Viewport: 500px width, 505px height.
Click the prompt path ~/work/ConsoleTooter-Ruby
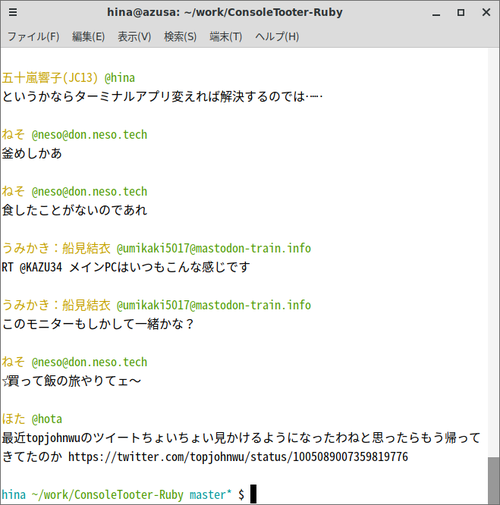(108, 495)
